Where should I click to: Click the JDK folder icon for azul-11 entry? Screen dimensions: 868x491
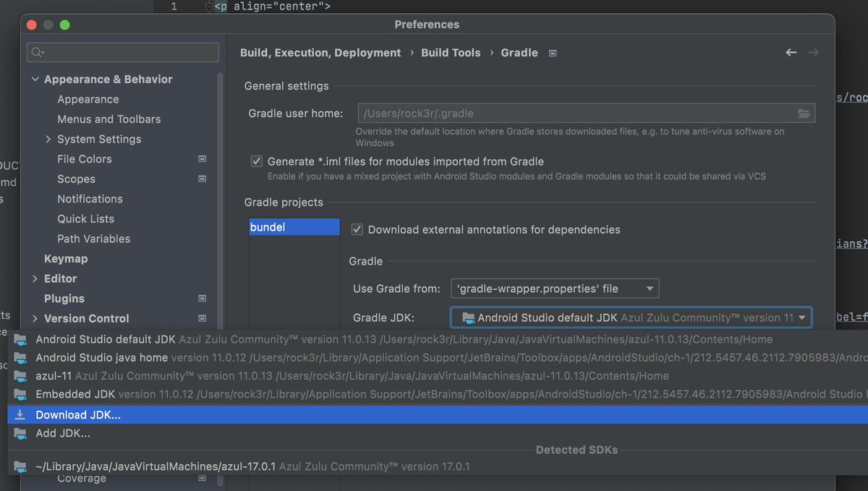(x=20, y=376)
